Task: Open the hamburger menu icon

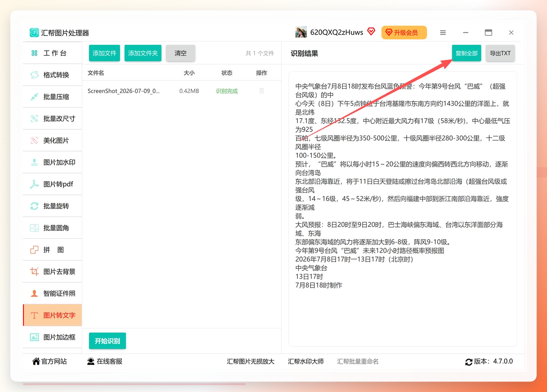Action: click(443, 33)
